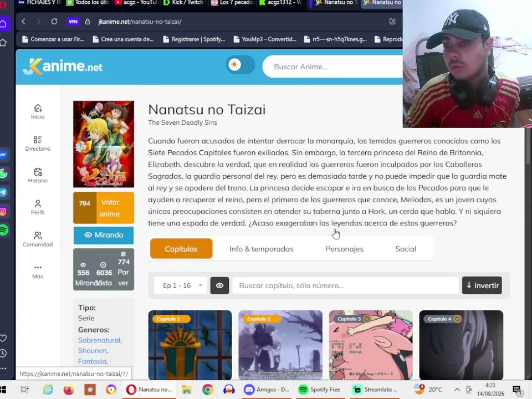Open the Comenzar a usar Fir... bookmark

tap(53, 39)
